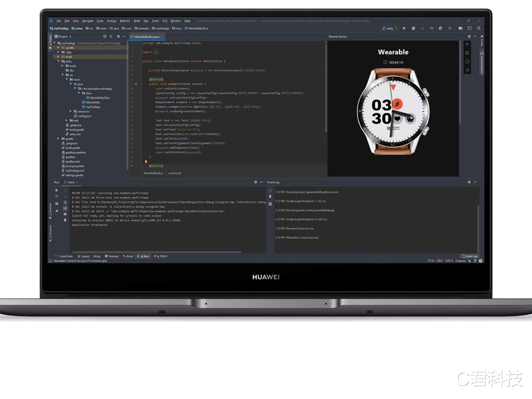Collapse the src folder node

63,75
